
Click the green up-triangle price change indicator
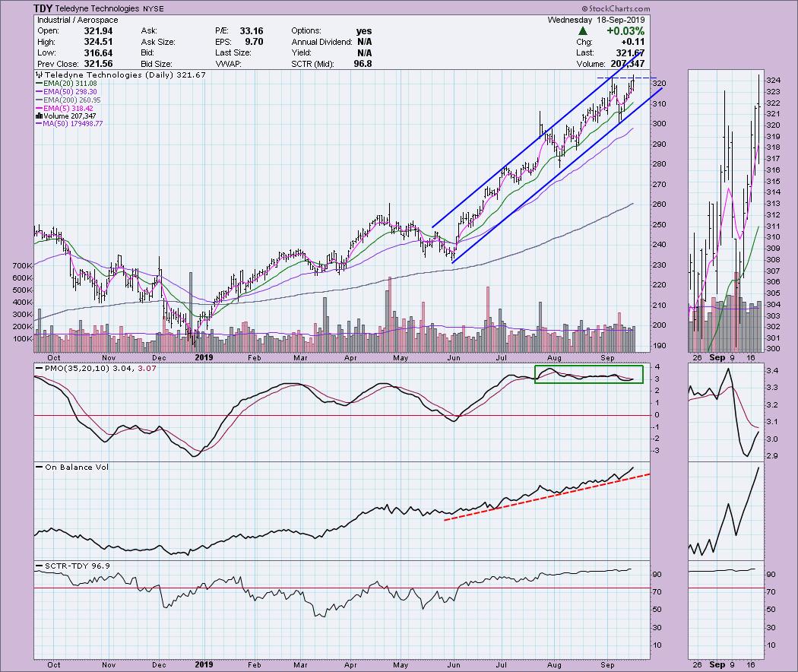click(x=583, y=31)
